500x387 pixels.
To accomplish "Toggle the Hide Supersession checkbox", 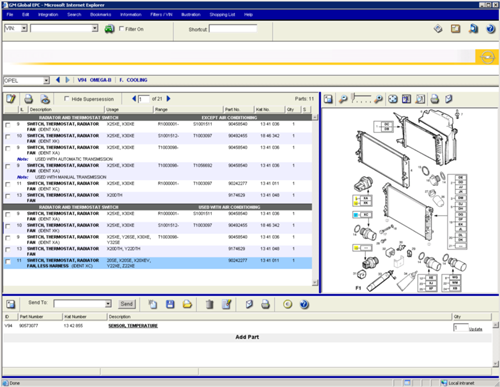I will (66, 99).
